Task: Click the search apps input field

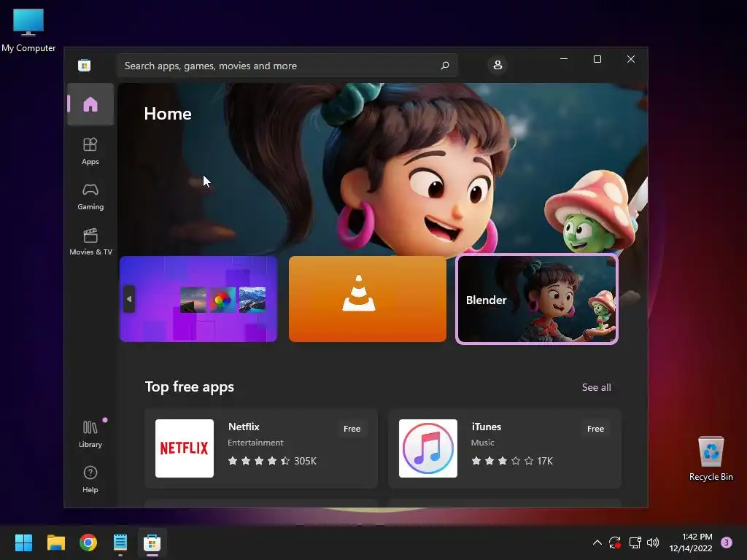Action: pyautogui.click(x=287, y=66)
